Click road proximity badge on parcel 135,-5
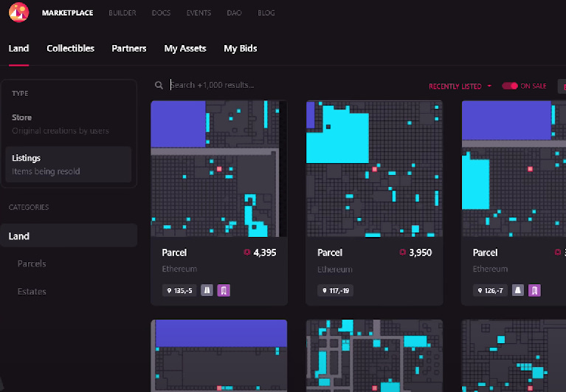566x392 pixels. click(207, 290)
